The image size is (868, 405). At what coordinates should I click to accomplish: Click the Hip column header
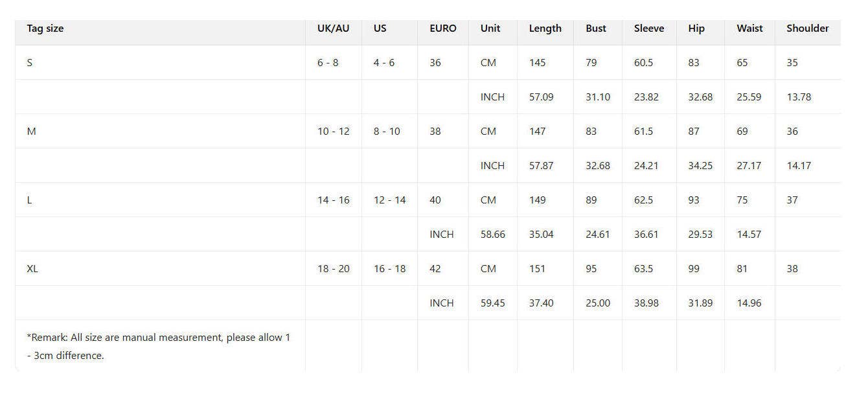pos(696,29)
